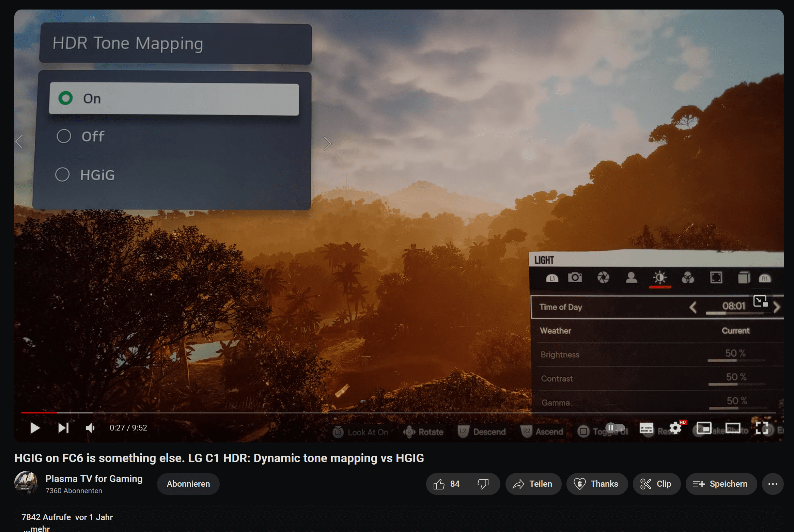The image size is (794, 532).
Task: Click the video play button to resume playback
Action: [34, 427]
